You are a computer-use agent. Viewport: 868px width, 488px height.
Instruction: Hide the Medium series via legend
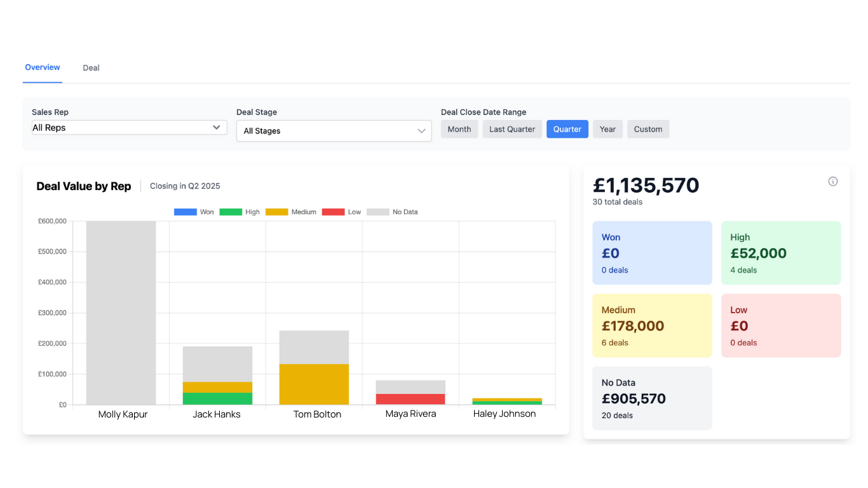coord(290,212)
